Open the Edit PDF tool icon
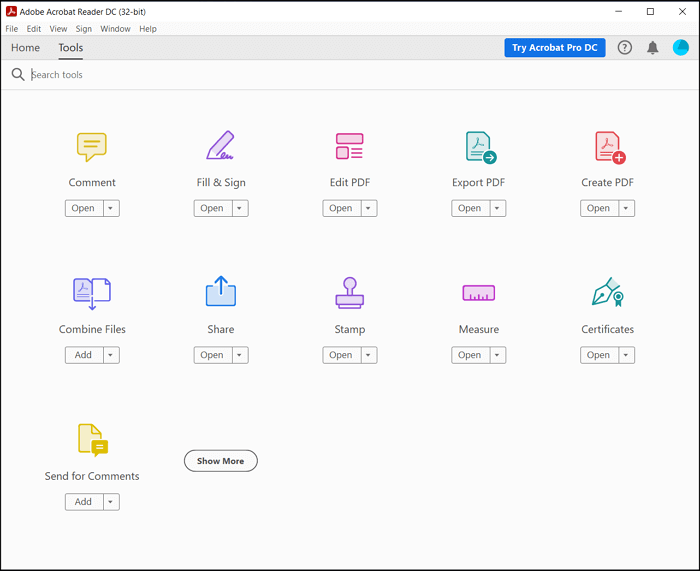 tap(349, 146)
